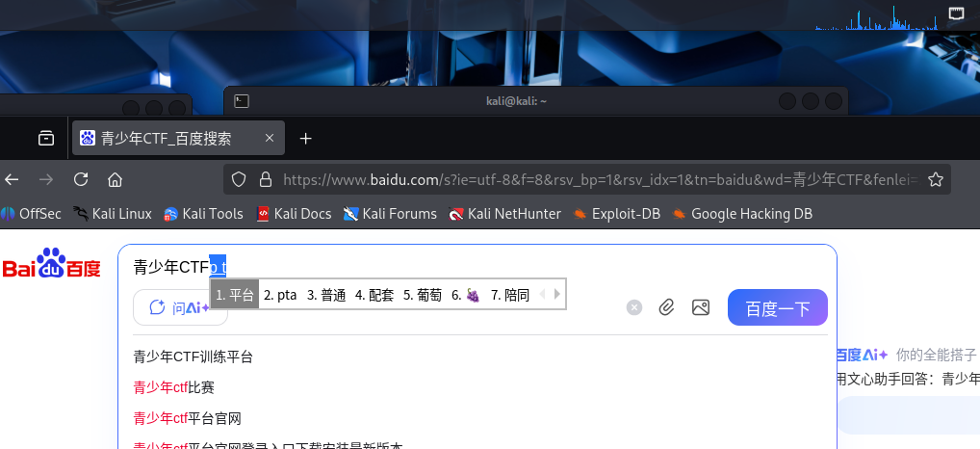Viewport: 980px width, 449px height.
Task: Click the 问AI button
Action: tap(180, 308)
